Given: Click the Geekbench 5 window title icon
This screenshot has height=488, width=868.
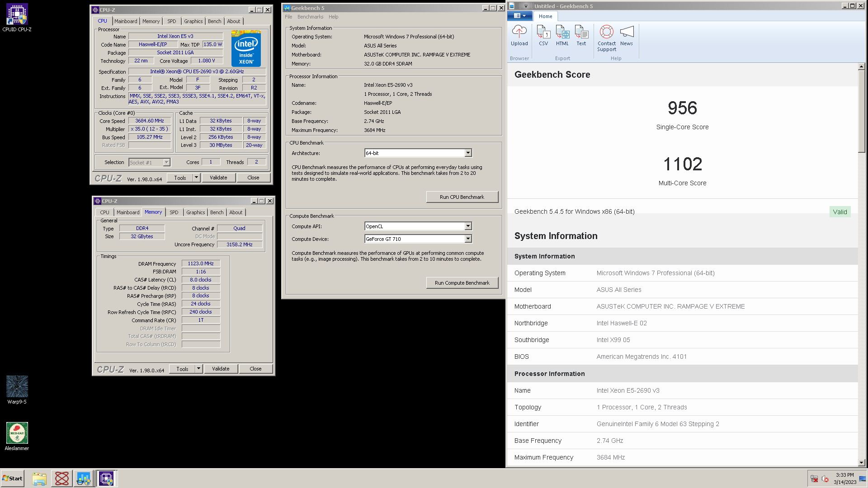Looking at the screenshot, I should 287,8.
